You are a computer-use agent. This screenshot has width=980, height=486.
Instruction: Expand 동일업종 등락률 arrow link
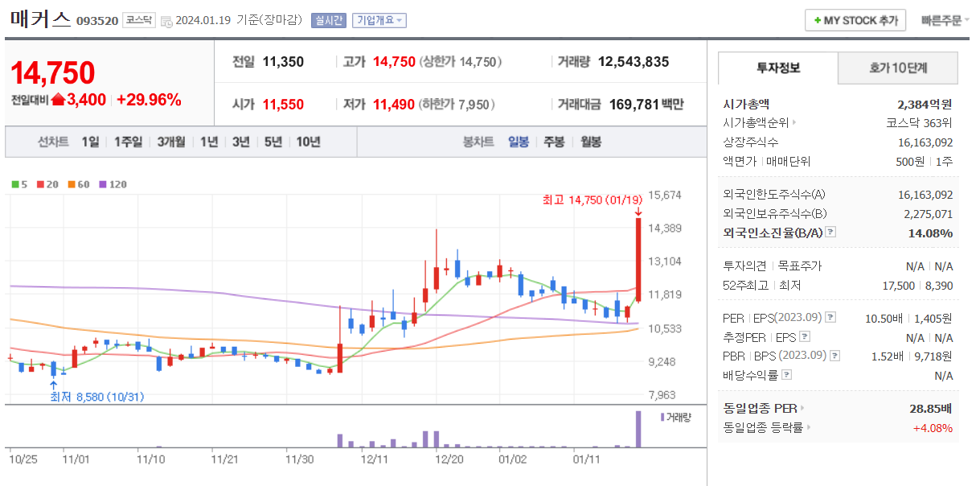coord(809,428)
